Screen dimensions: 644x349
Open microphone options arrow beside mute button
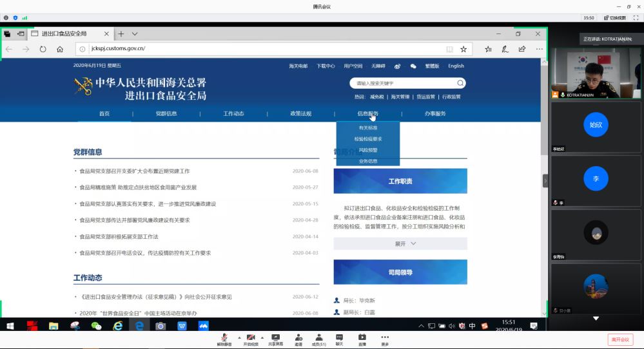tap(239, 337)
